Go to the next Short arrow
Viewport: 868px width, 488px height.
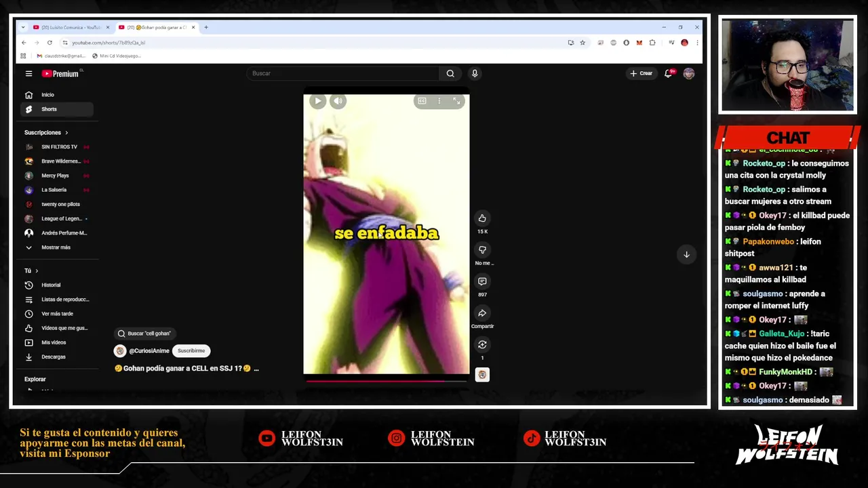(x=686, y=254)
